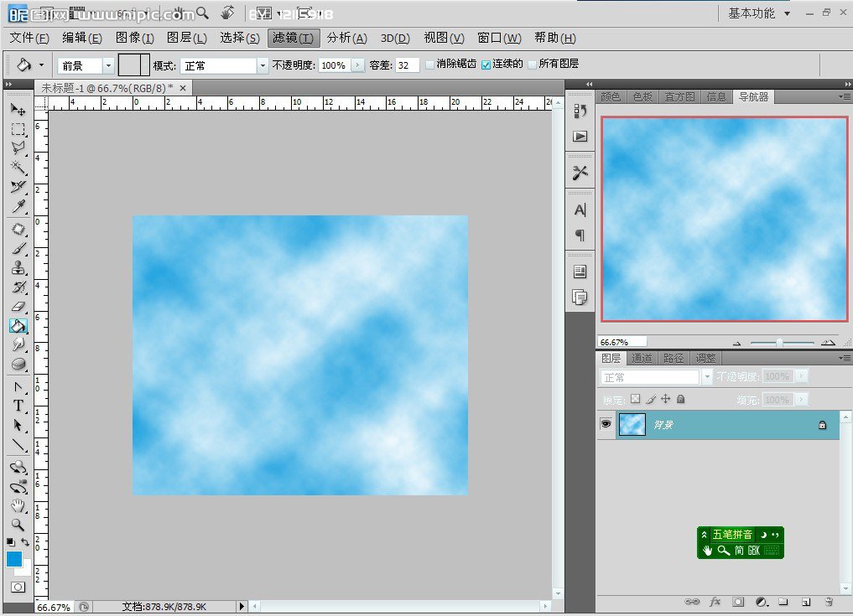This screenshot has height=616, width=853.
Task: Select the Rectangular Marquee tool
Action: pos(18,129)
